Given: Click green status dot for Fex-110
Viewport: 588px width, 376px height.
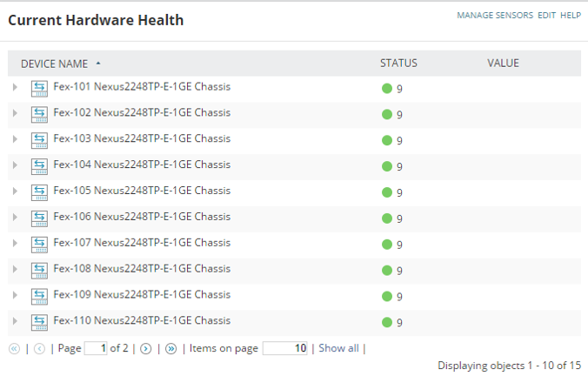Looking at the screenshot, I should [x=387, y=322].
